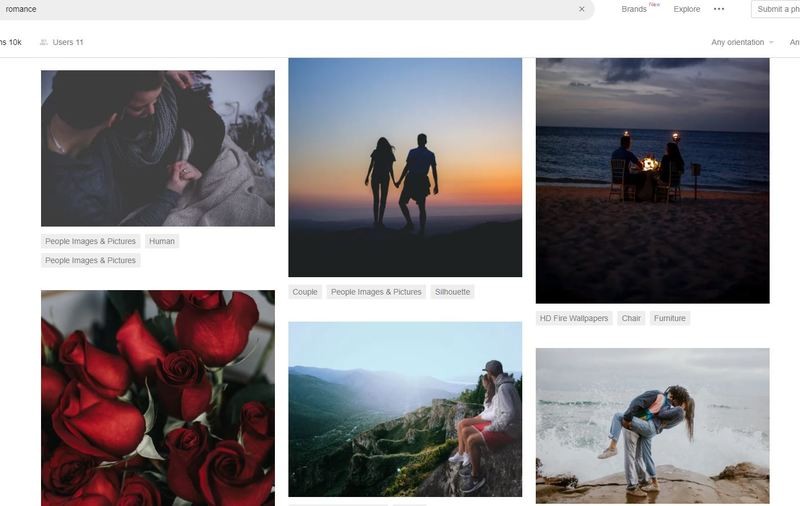This screenshot has width=800, height=506.
Task: Select the Couple tag
Action: tap(305, 292)
